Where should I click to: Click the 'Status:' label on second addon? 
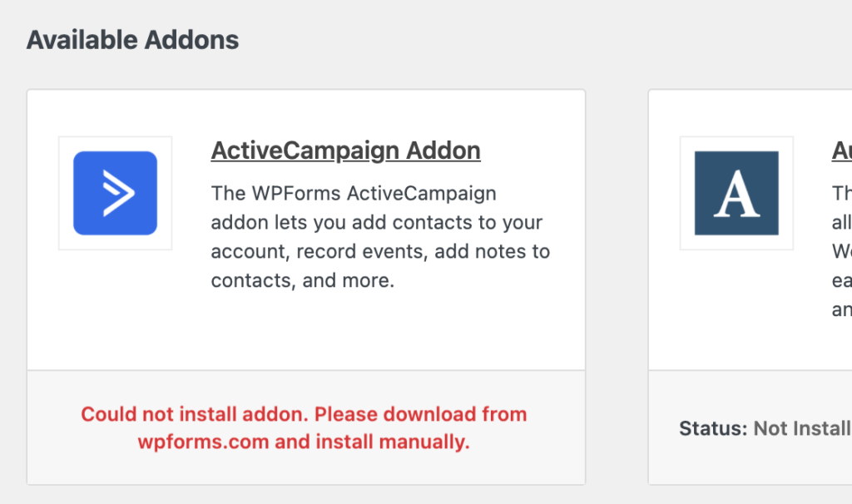click(x=713, y=428)
